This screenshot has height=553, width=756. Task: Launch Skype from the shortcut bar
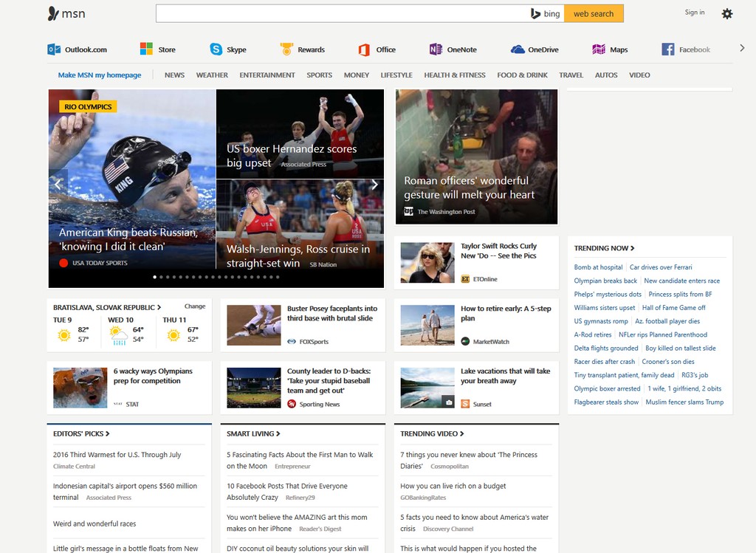tap(216, 49)
